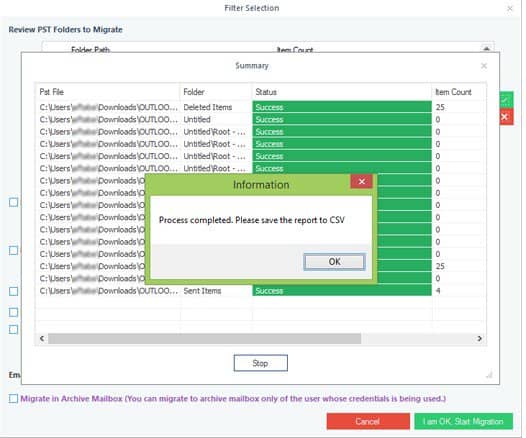Viewport: 526px width, 438px height.
Task: Click the Summary scrollbar left arrow
Action: (42, 338)
